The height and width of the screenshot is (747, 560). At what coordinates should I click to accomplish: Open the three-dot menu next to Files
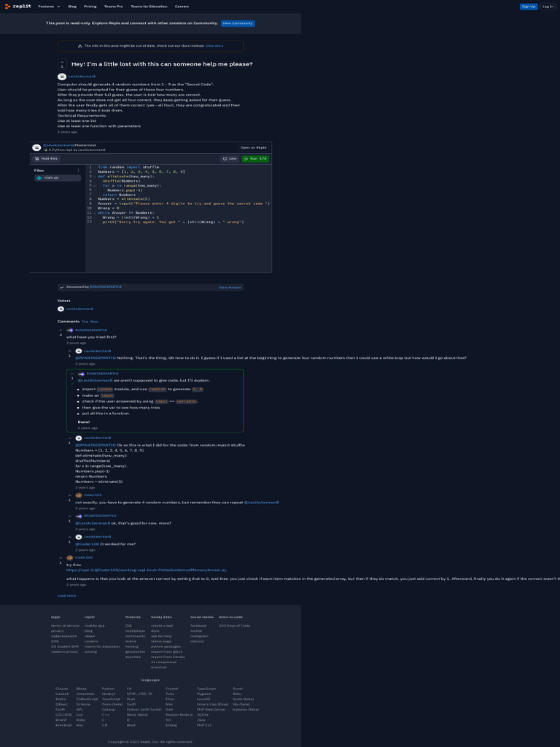[79, 170]
